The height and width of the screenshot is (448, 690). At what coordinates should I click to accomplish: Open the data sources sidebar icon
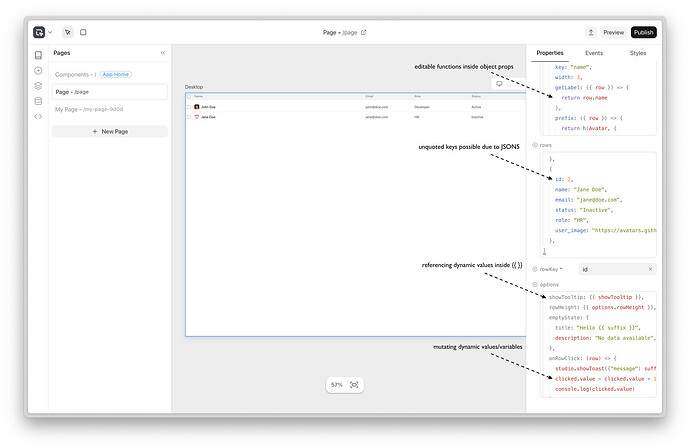38,100
